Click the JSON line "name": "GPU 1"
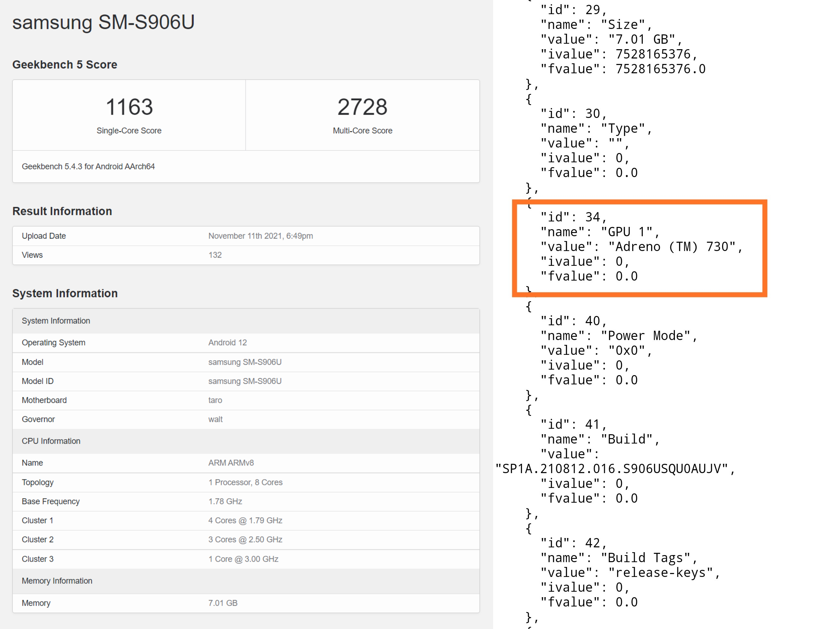Image resolution: width=840 pixels, height=629 pixels. pos(600,232)
